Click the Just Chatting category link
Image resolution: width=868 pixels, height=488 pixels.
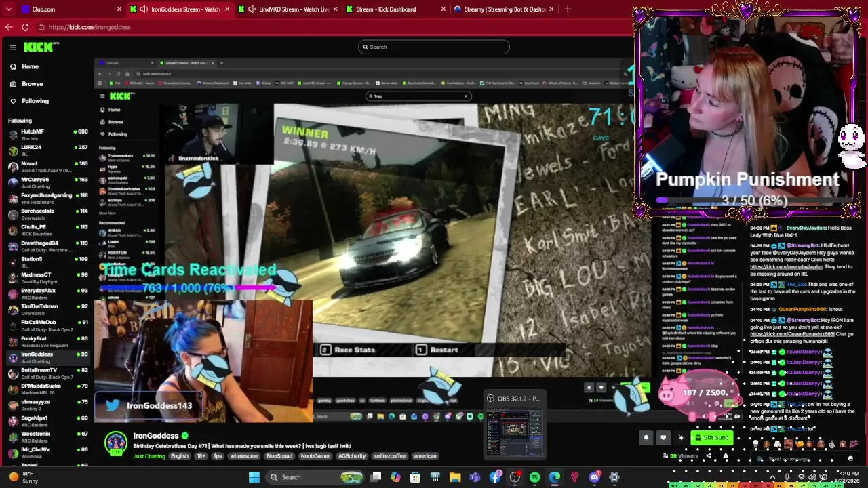[x=149, y=456]
